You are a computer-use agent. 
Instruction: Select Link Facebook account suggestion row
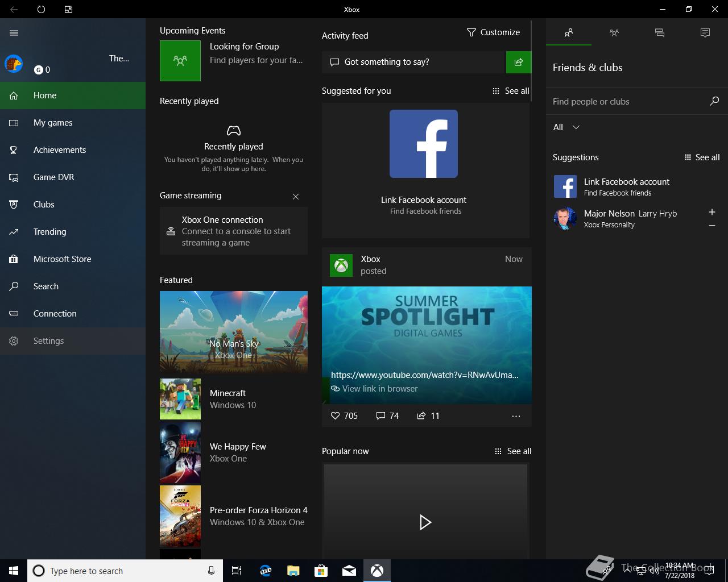[637, 186]
